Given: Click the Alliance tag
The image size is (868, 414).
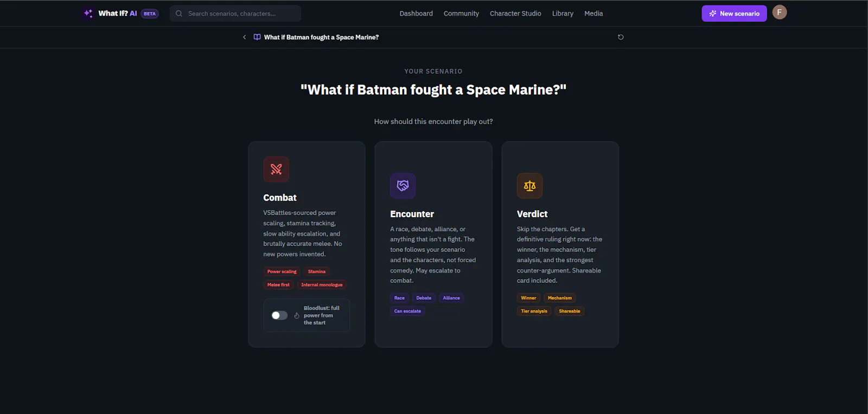Looking at the screenshot, I should 451,298.
